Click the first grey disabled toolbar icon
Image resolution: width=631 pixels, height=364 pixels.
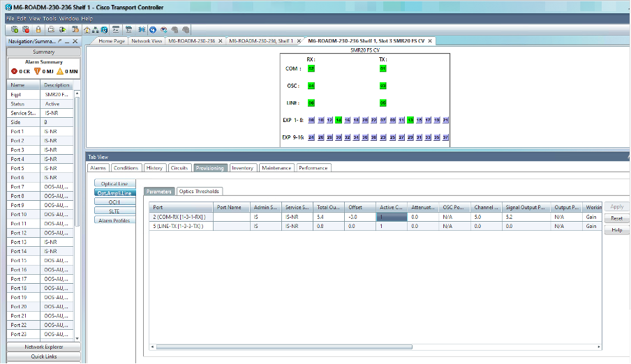pyautogui.click(x=175, y=30)
